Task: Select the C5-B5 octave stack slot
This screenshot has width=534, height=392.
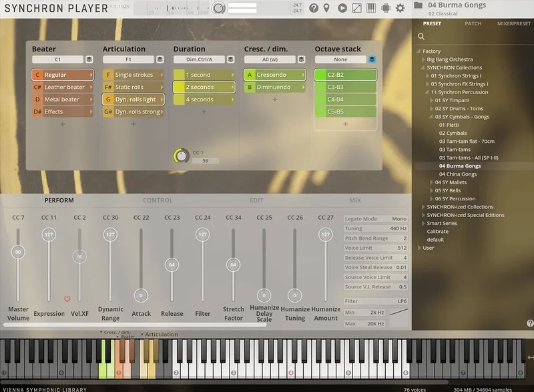Action: pyautogui.click(x=345, y=112)
